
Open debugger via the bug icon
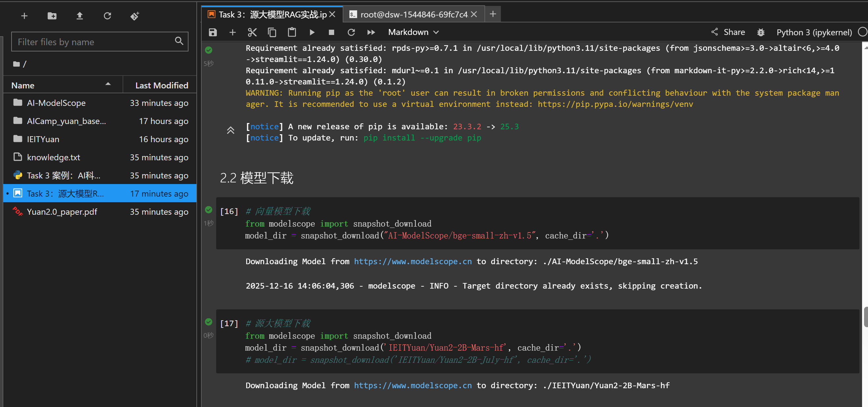[761, 32]
